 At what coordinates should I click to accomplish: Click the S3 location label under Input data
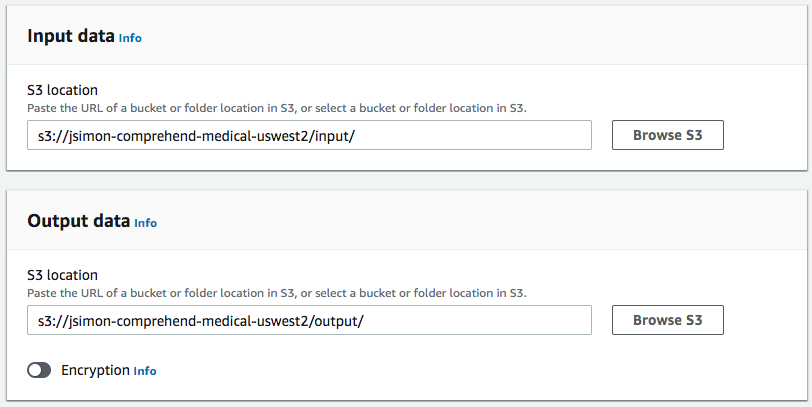[x=62, y=90]
